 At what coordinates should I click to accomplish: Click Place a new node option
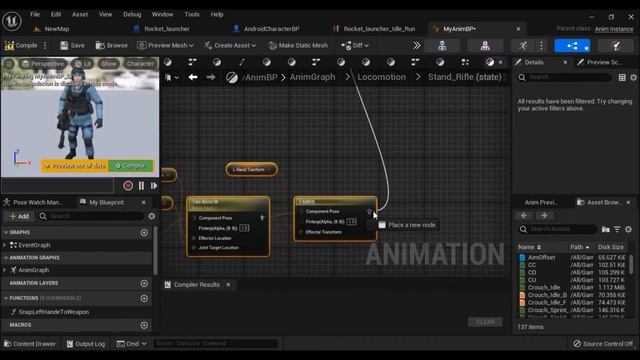tap(407, 225)
